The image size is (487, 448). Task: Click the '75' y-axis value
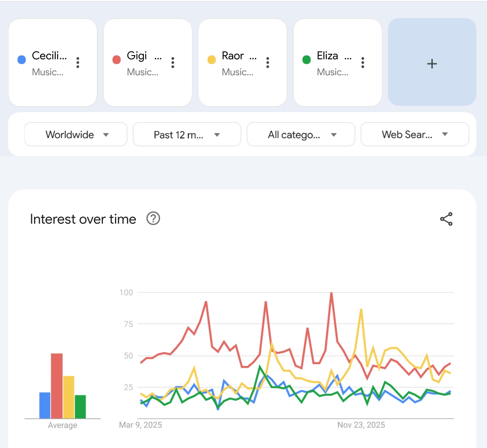click(x=128, y=324)
